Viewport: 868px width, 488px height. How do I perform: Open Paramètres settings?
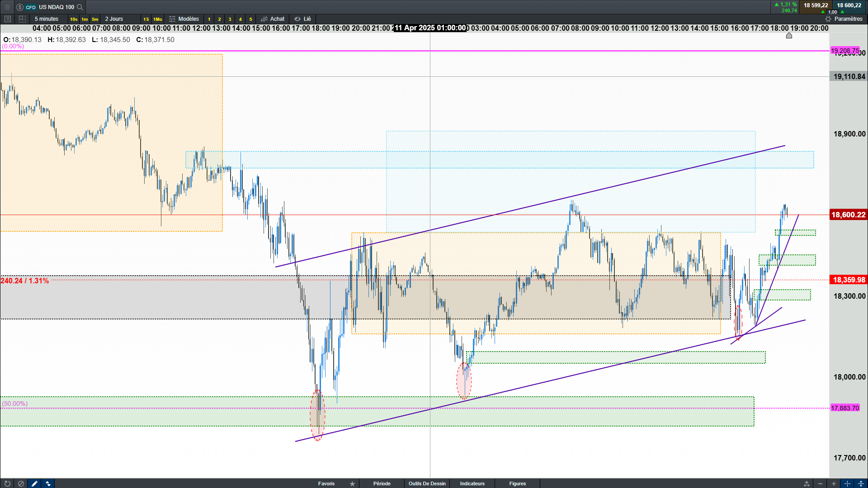[x=844, y=19]
